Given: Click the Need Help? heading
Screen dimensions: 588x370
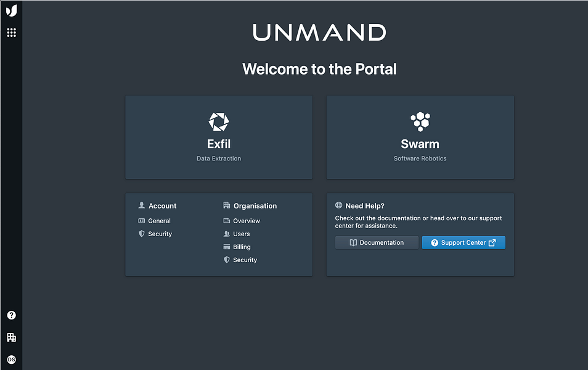Looking at the screenshot, I should tap(365, 205).
